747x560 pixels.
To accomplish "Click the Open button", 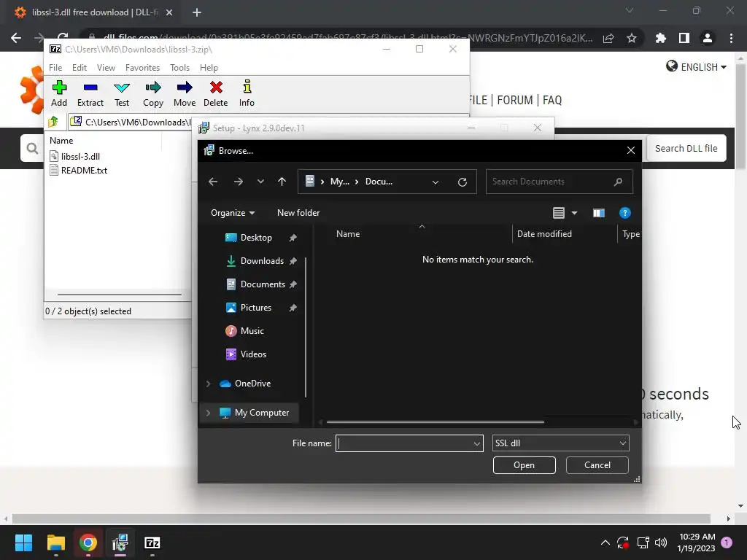I will click(x=524, y=465).
